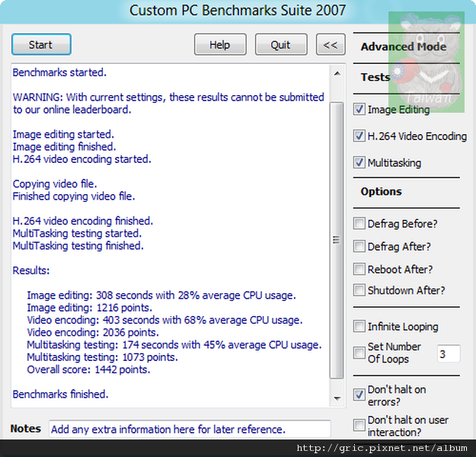Image resolution: width=476 pixels, height=457 pixels.
Task: Enable Defrag Before option
Action: point(359,223)
